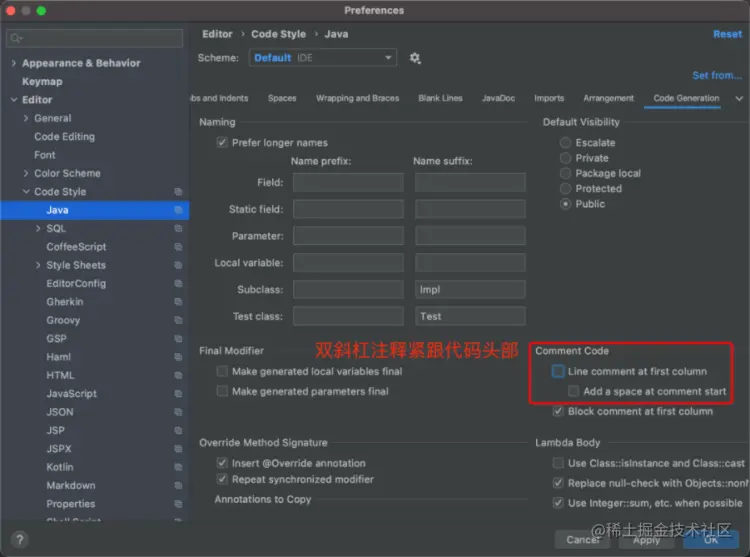Enable Make generated local variables final
Screen dimensions: 750x557
click(x=222, y=371)
